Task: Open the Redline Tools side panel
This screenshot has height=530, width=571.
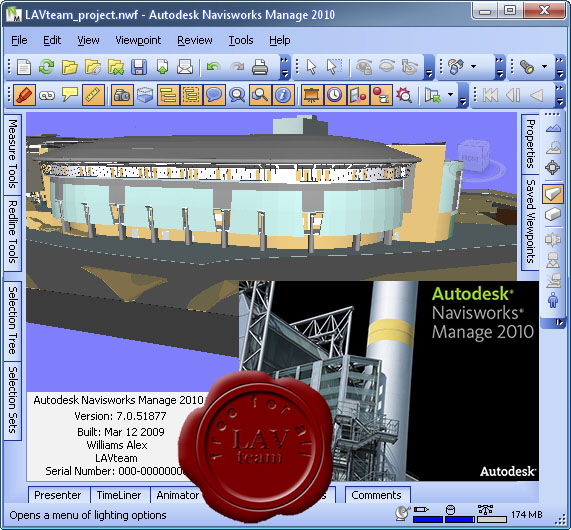Action: point(13,233)
